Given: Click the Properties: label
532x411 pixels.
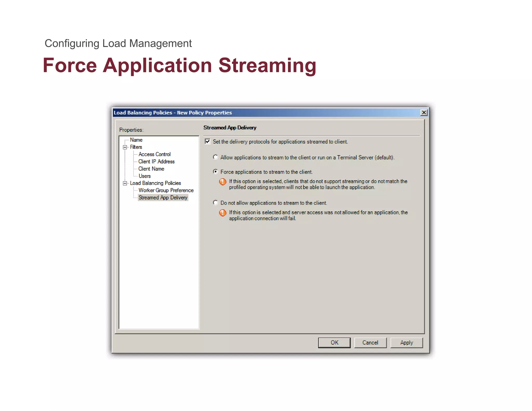Looking at the screenshot, I should tap(131, 130).
